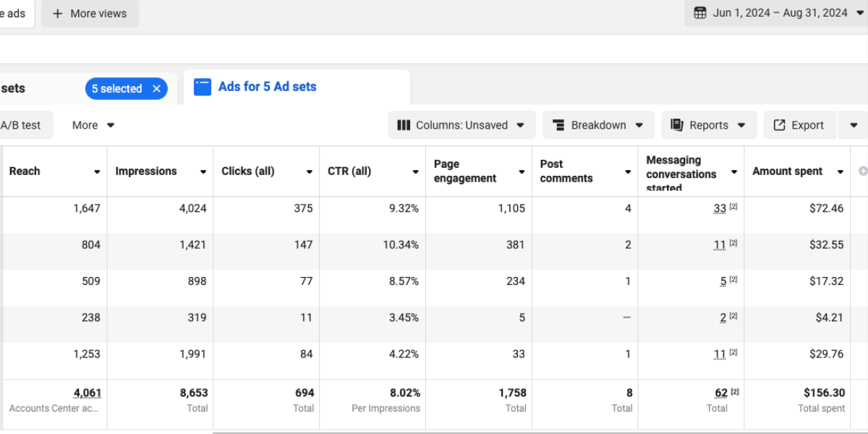Viewport: 868px width, 434px height.
Task: Open the More views tab
Action: click(90, 14)
